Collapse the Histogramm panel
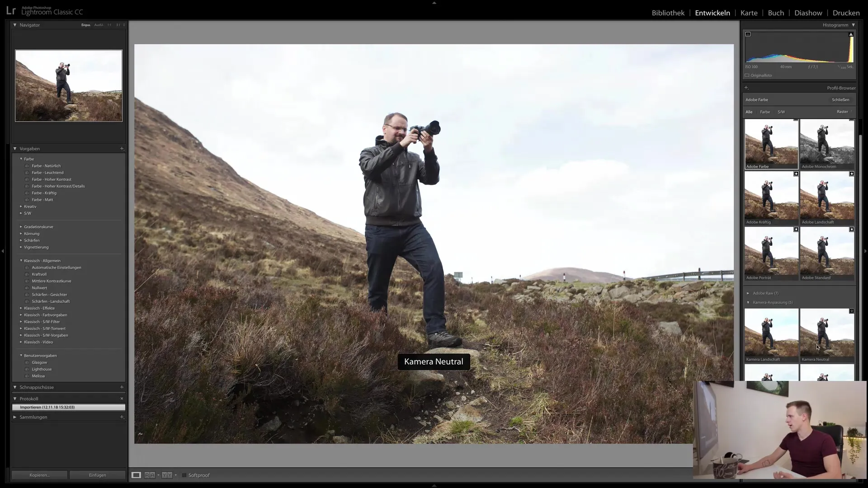Viewport: 868px width, 488px height. tap(854, 25)
